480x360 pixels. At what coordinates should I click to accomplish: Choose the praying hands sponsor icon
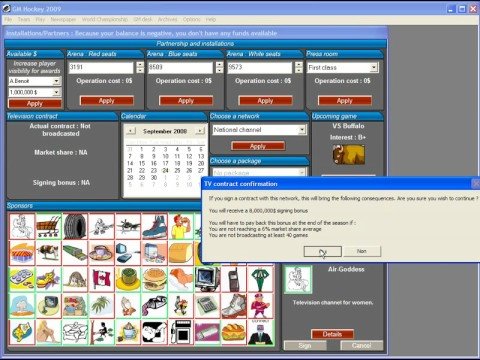click(128, 306)
